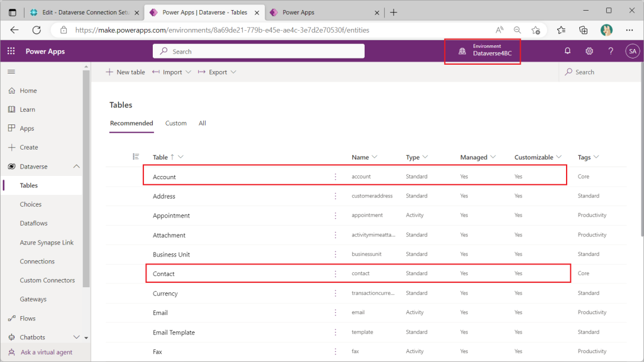The width and height of the screenshot is (644, 362).
Task: Open the notifications bell
Action: pos(567,51)
